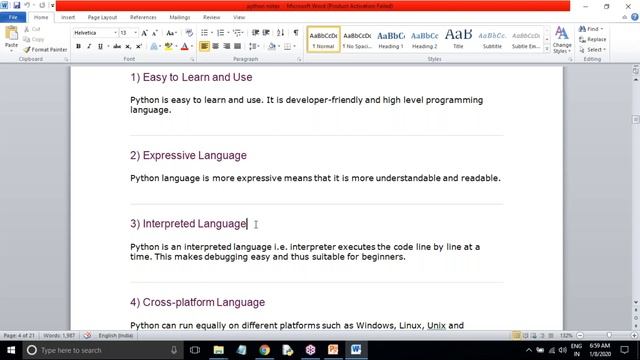Switch to the References tab
640x360 pixels.
click(143, 17)
